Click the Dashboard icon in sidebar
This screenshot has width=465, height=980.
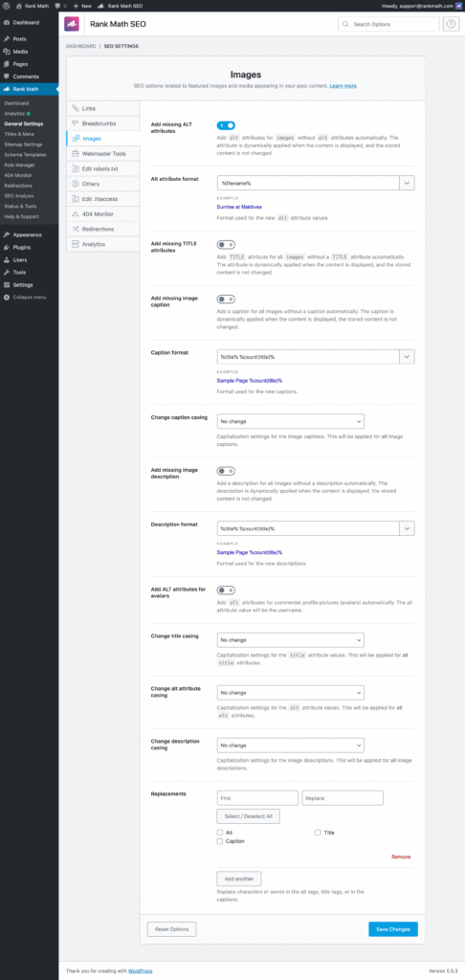point(7,23)
